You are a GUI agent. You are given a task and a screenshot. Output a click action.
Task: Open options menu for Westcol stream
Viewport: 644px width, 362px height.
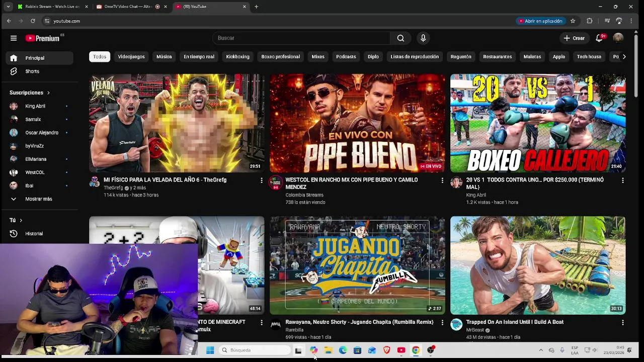(x=442, y=180)
